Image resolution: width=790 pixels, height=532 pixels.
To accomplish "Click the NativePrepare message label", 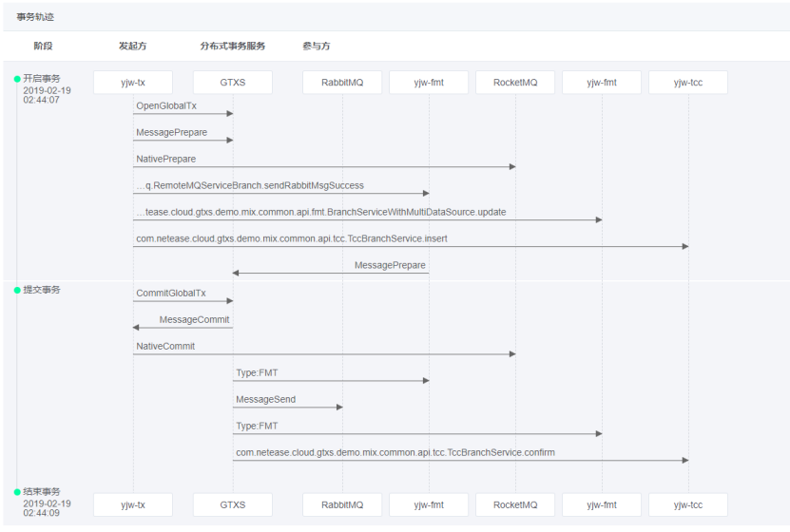I will pyautogui.click(x=165, y=159).
